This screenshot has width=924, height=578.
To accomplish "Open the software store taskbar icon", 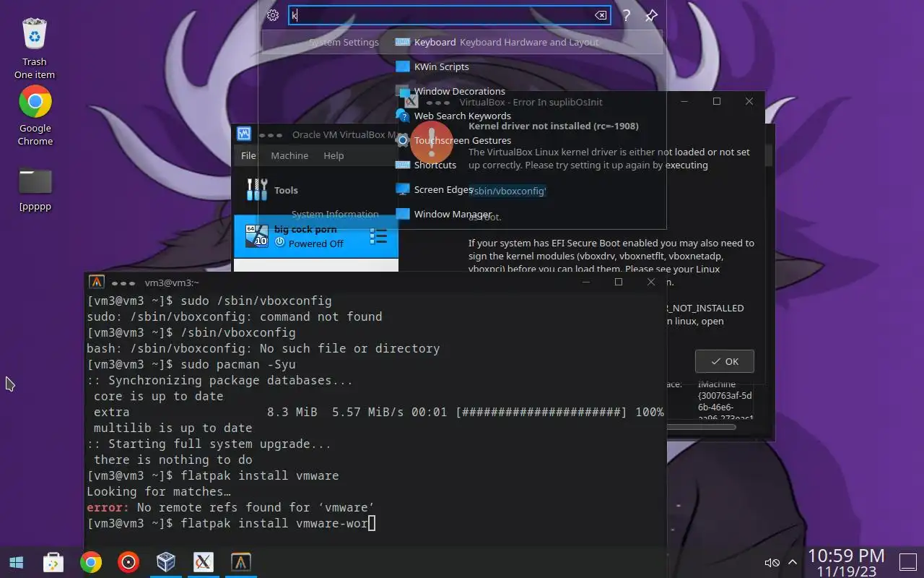I will [x=53, y=562].
